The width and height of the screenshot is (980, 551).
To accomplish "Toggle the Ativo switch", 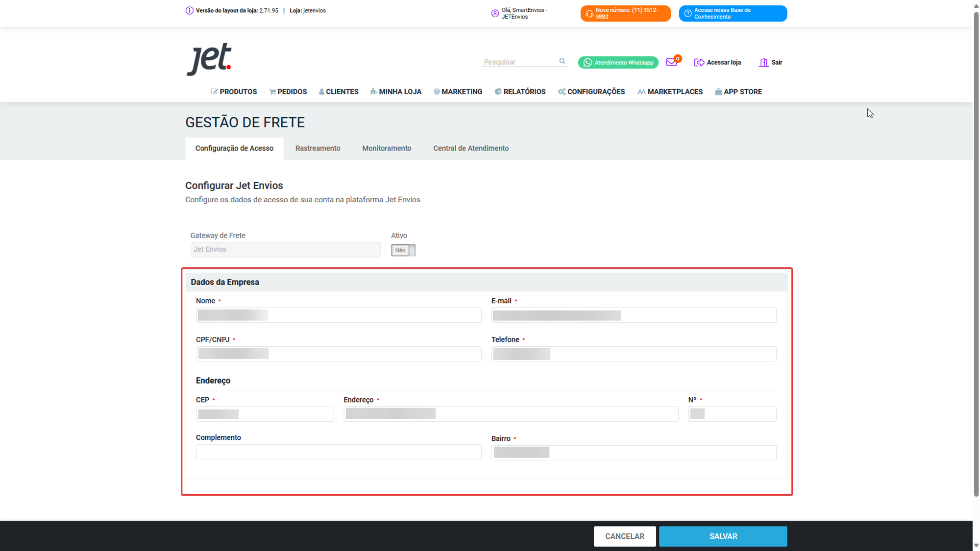I will (403, 250).
